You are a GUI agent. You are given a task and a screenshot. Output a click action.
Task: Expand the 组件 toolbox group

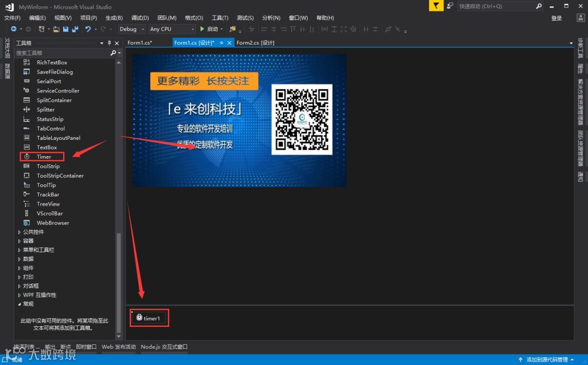pyautogui.click(x=19, y=268)
